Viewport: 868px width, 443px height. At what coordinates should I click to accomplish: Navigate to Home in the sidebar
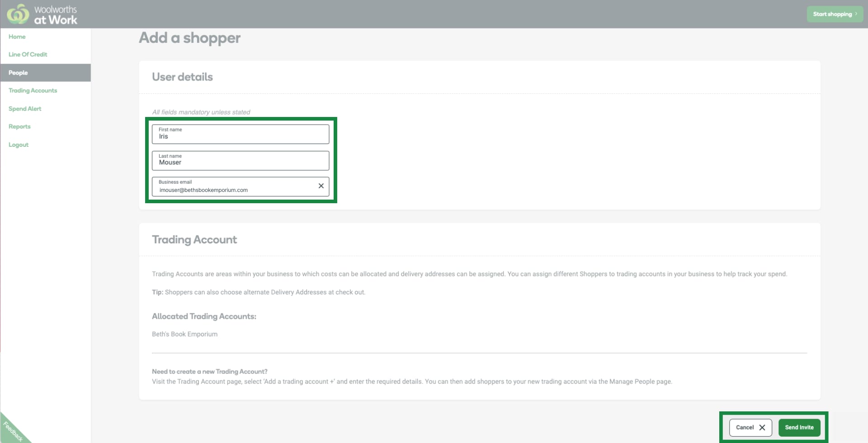tap(17, 37)
